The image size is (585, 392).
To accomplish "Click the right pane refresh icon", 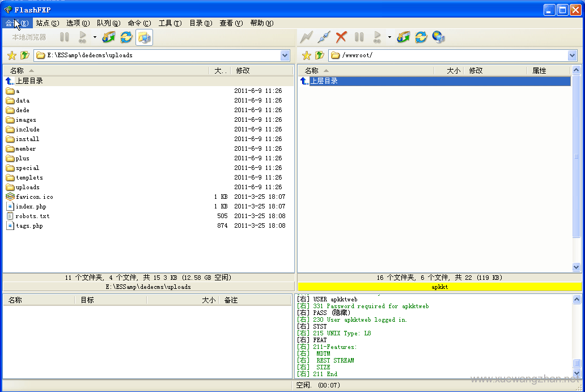I will pyautogui.click(x=421, y=37).
